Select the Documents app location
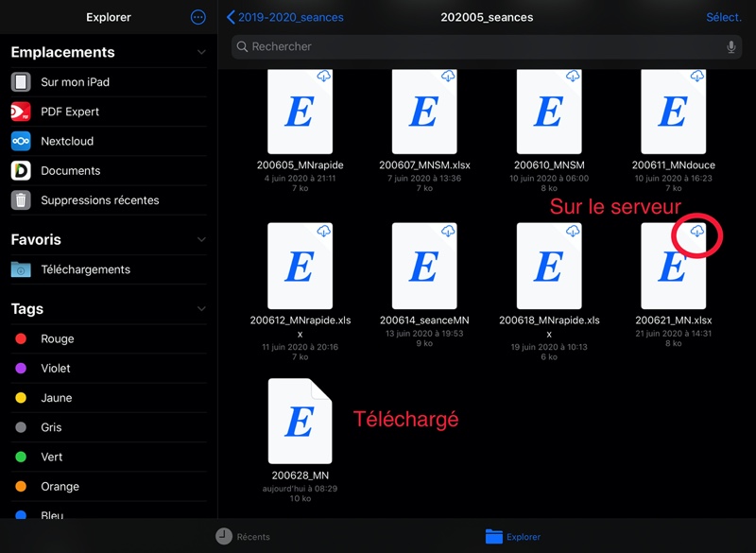Viewport: 756px width, 553px height. (x=70, y=171)
